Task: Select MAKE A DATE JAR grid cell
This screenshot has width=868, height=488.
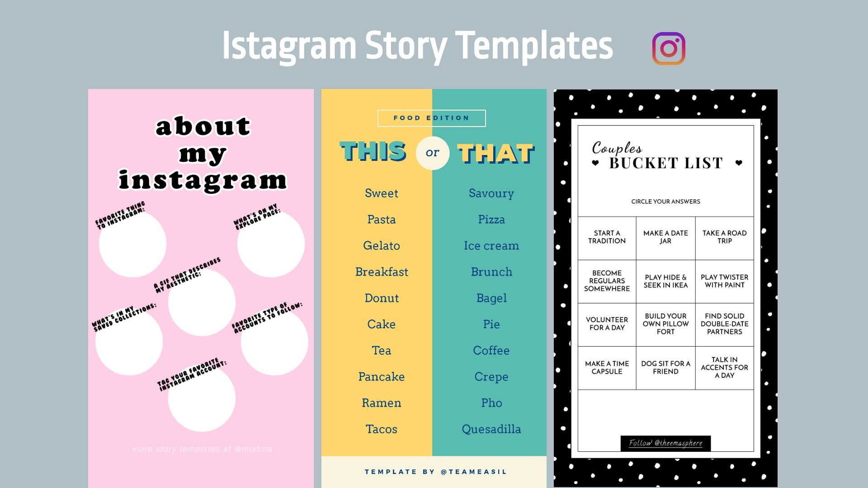Action: (665, 237)
